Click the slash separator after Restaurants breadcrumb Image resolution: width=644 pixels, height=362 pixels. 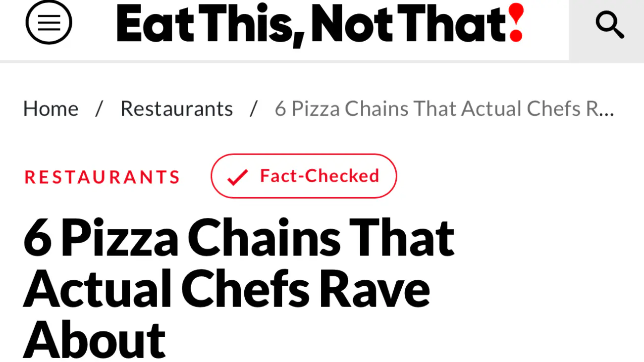coord(254,109)
